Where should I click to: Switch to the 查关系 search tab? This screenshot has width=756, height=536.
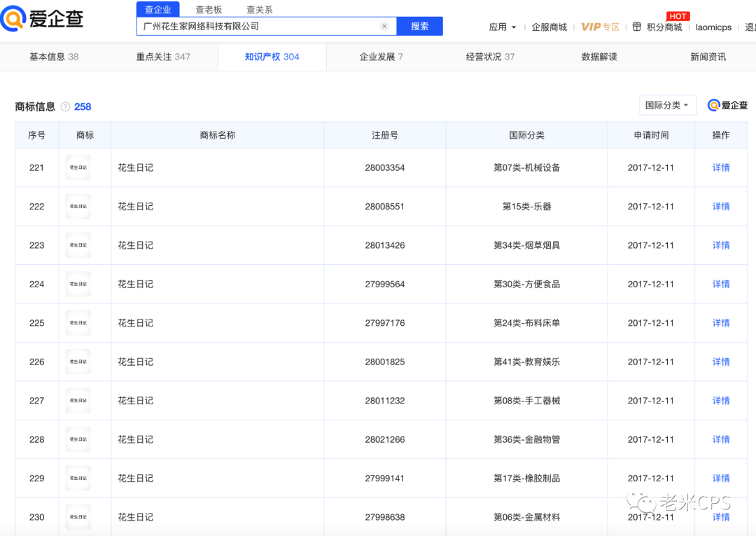(x=260, y=10)
